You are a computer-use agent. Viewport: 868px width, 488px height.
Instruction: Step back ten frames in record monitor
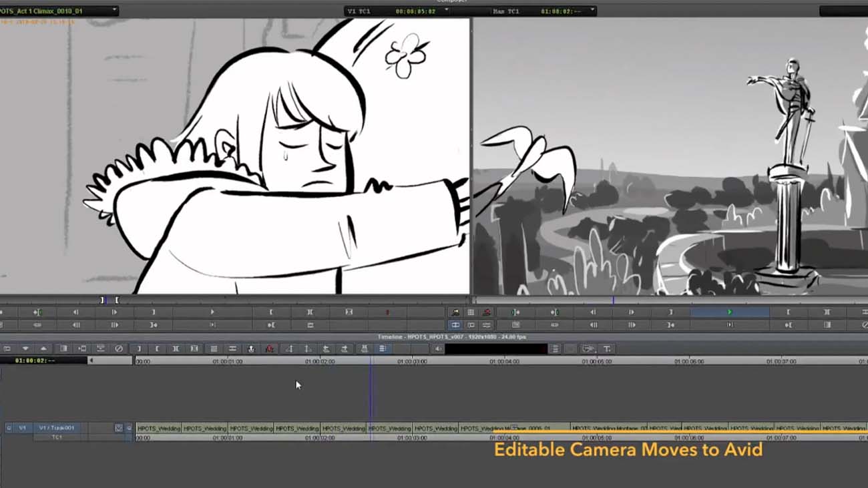click(592, 325)
